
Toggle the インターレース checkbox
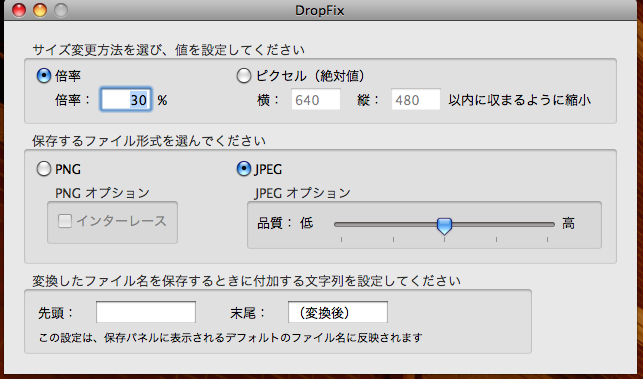point(65,221)
